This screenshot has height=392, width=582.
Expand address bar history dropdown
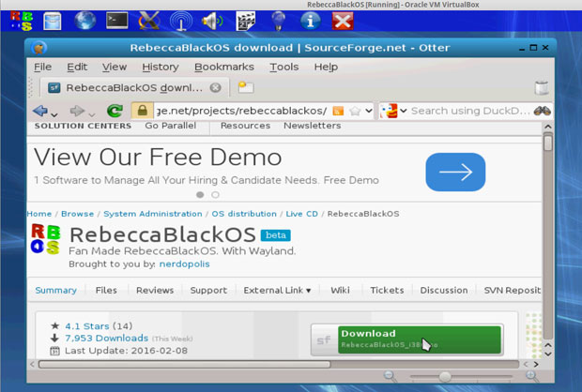(x=368, y=111)
